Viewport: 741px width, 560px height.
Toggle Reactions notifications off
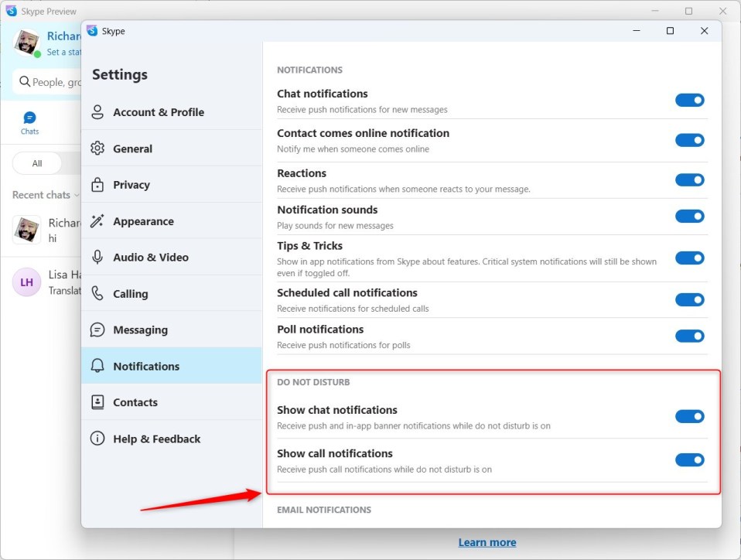(x=689, y=180)
